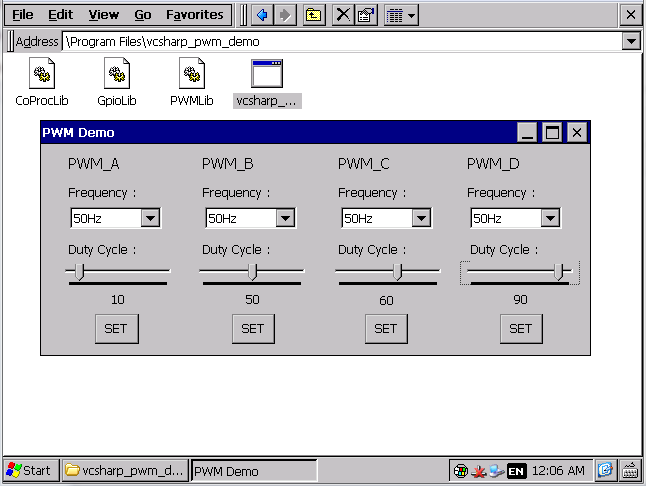The image size is (646, 486).
Task: Open the Go menu
Action: click(143, 15)
